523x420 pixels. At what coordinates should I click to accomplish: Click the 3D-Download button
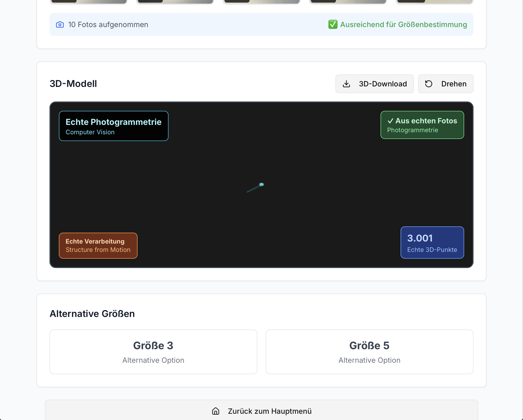[x=374, y=84]
